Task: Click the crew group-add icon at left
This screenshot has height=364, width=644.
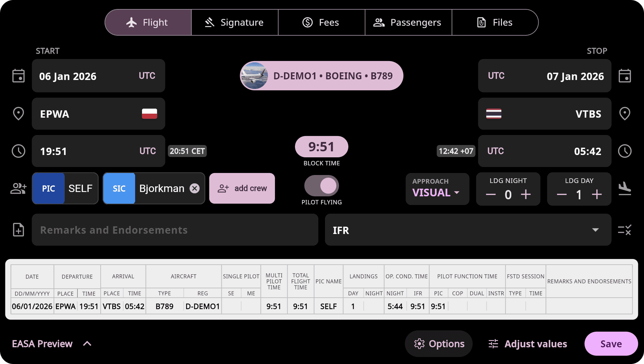Action: coord(18,188)
